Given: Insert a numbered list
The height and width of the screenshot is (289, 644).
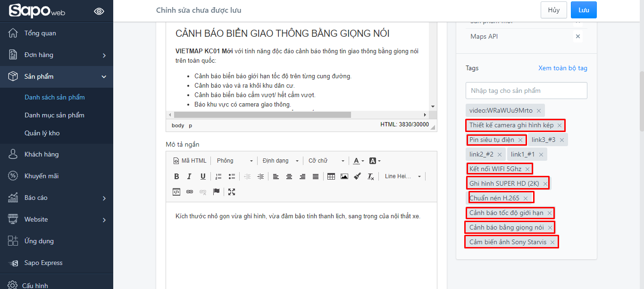Looking at the screenshot, I should click(218, 176).
